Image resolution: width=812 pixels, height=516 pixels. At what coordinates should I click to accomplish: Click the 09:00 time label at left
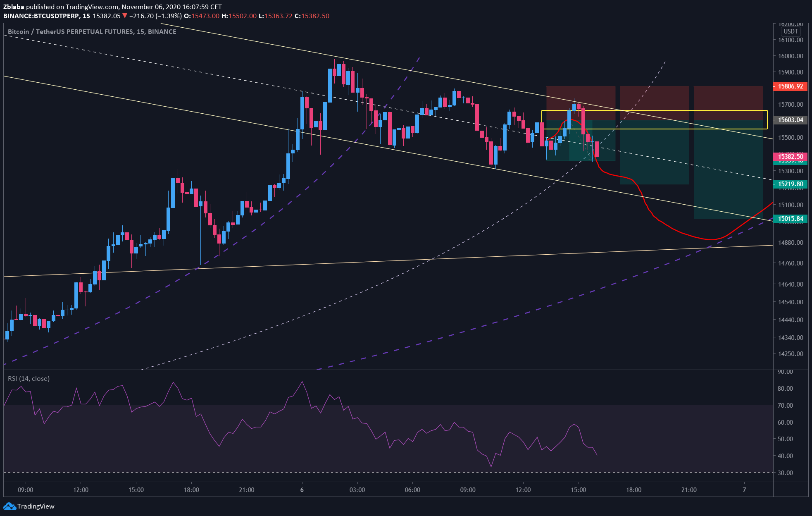pyautogui.click(x=26, y=490)
